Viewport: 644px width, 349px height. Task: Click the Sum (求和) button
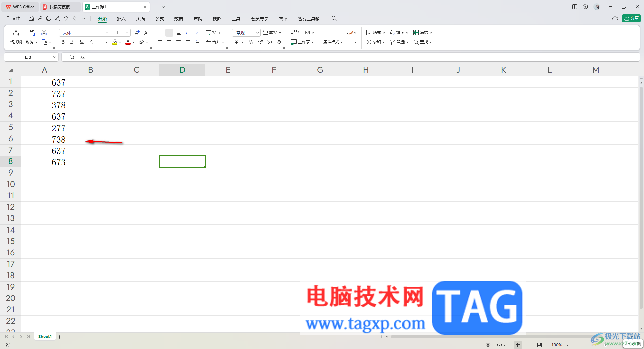point(375,42)
